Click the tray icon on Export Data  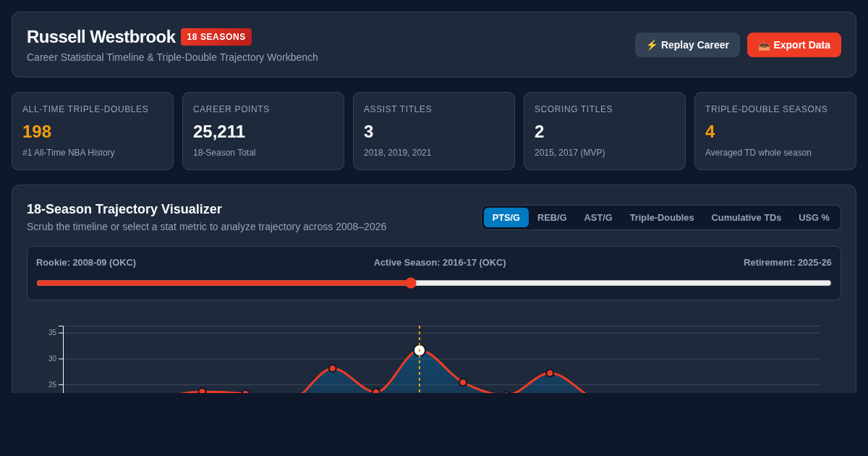tap(765, 45)
